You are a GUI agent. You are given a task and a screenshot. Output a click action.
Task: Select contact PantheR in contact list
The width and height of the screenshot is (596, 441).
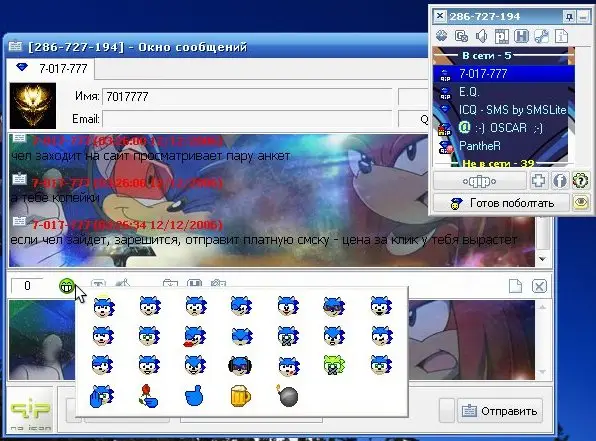503,146
